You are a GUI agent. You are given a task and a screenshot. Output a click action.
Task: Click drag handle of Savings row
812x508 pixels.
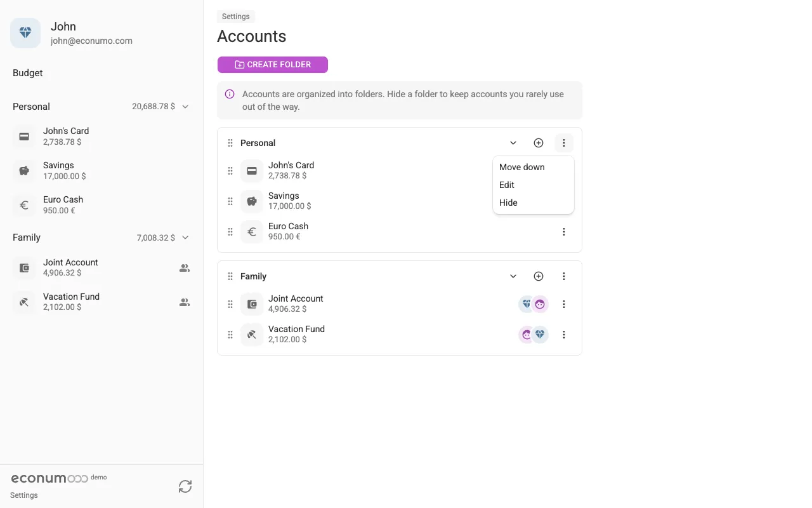(x=230, y=201)
